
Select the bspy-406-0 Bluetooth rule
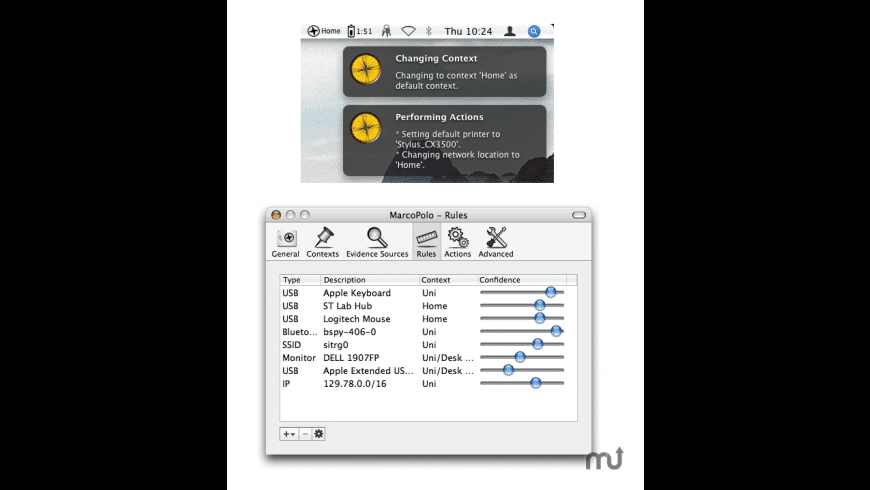click(428, 332)
